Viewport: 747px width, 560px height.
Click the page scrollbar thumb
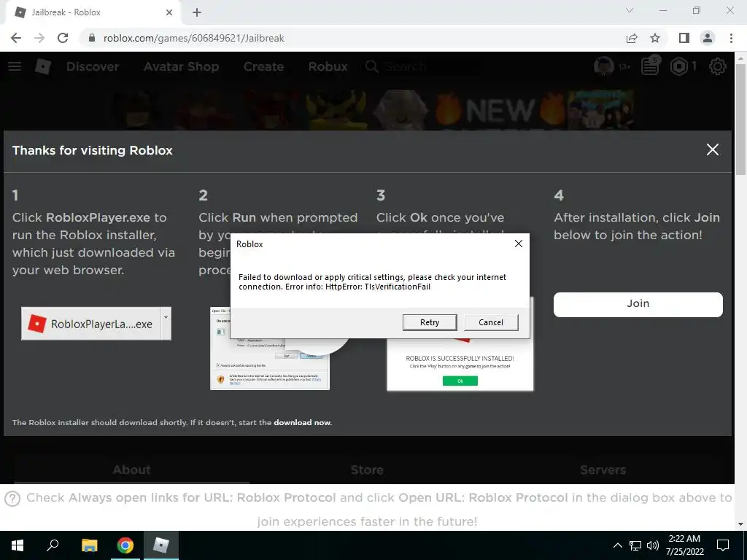[740, 119]
